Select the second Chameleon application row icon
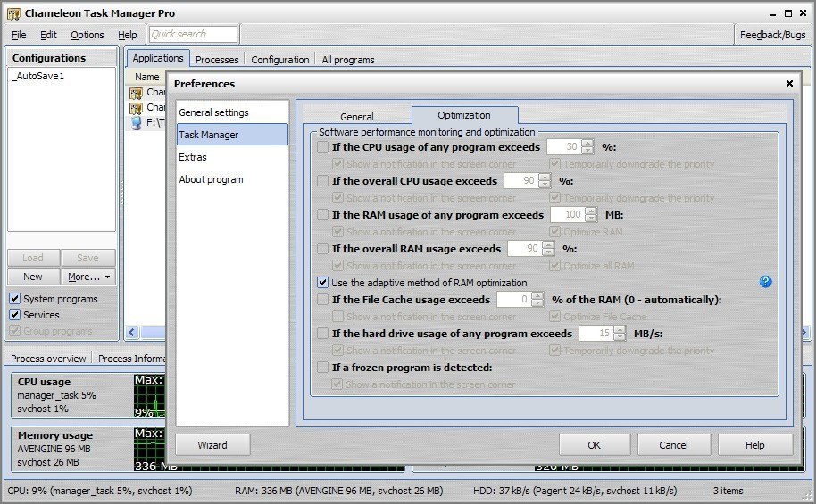The image size is (816, 504). pos(136,108)
